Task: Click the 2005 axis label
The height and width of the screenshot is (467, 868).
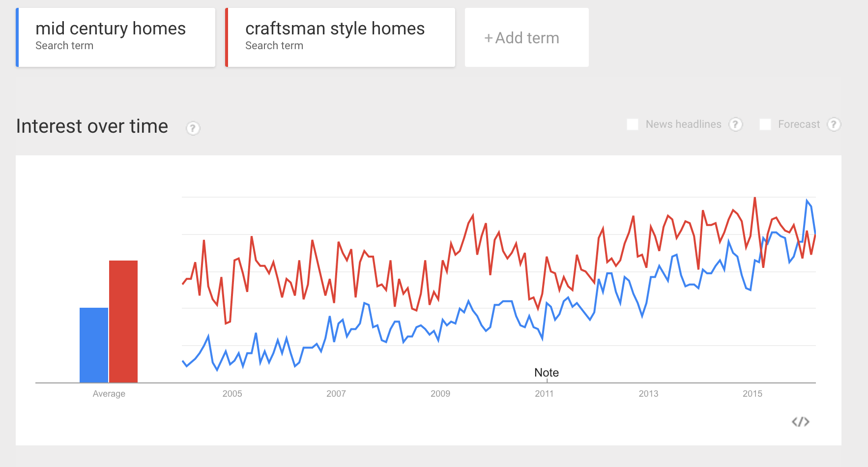Action: pyautogui.click(x=232, y=394)
